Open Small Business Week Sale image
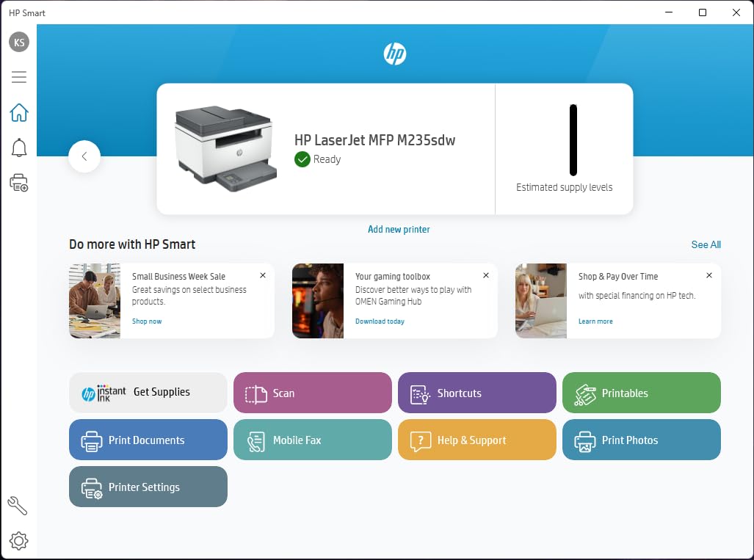754x560 pixels. [95, 301]
